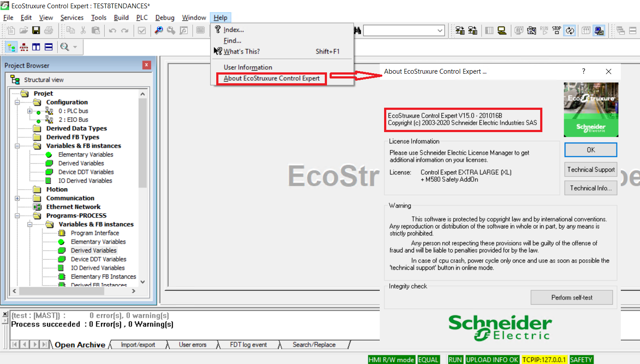
Task: Switch to the Import/export output tab
Action: pos(138,345)
